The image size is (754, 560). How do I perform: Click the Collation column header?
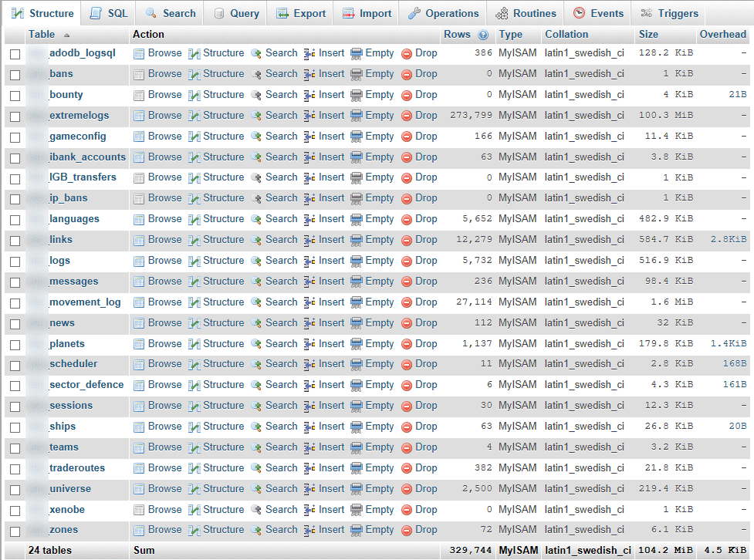click(566, 34)
